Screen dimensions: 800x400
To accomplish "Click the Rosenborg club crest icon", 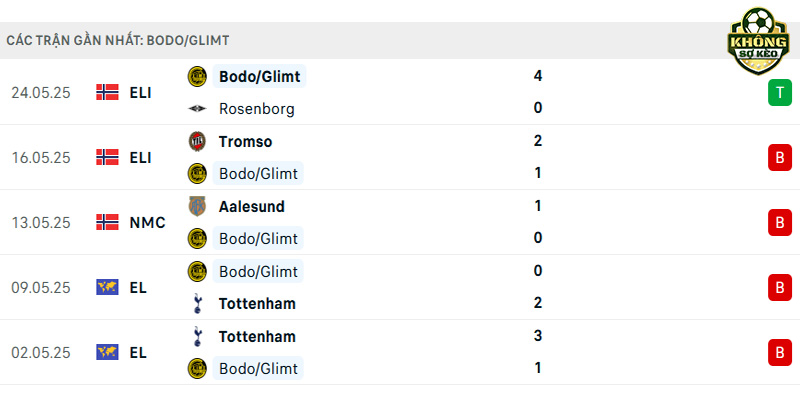I will pos(197,109).
